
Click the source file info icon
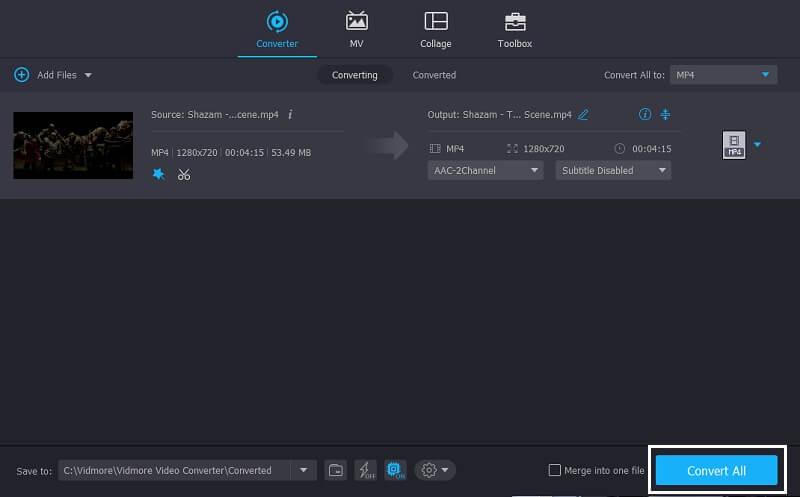(x=290, y=115)
